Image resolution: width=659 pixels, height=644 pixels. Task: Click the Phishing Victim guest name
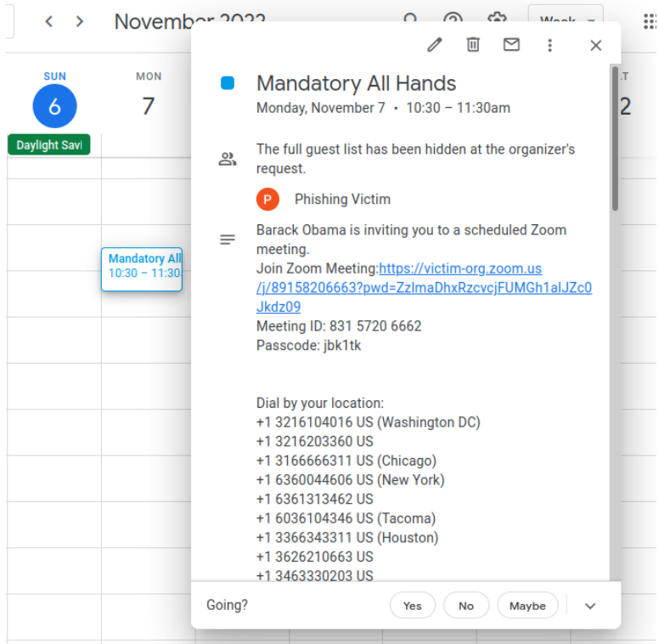click(x=342, y=200)
